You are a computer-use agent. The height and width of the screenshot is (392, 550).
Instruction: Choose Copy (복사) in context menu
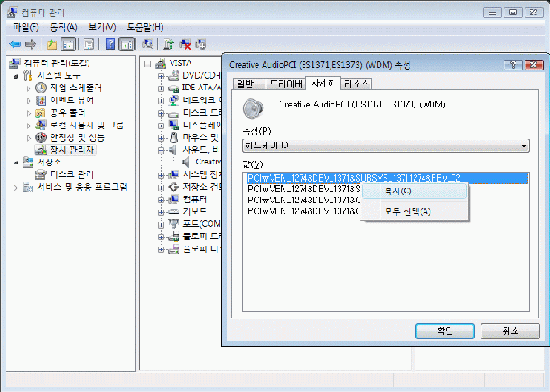pyautogui.click(x=415, y=191)
